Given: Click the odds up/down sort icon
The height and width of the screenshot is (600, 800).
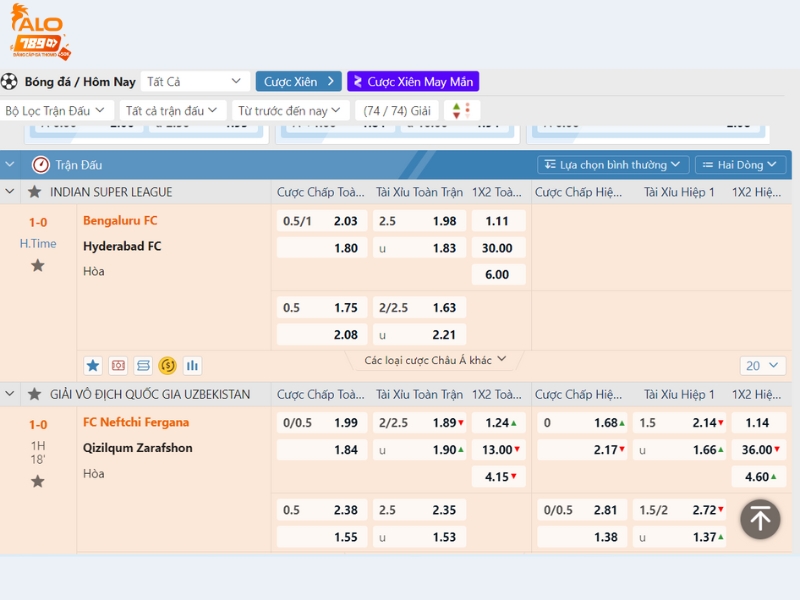Looking at the screenshot, I should tap(461, 110).
